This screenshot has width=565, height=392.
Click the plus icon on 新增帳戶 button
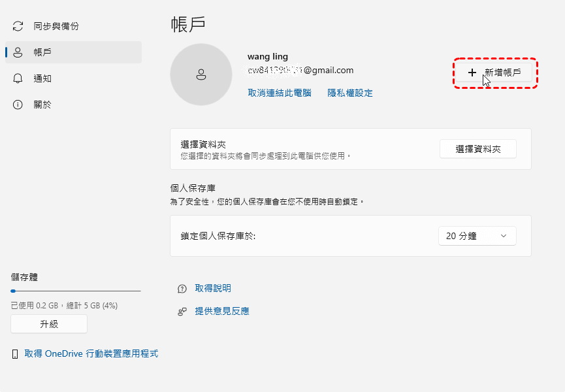[472, 73]
